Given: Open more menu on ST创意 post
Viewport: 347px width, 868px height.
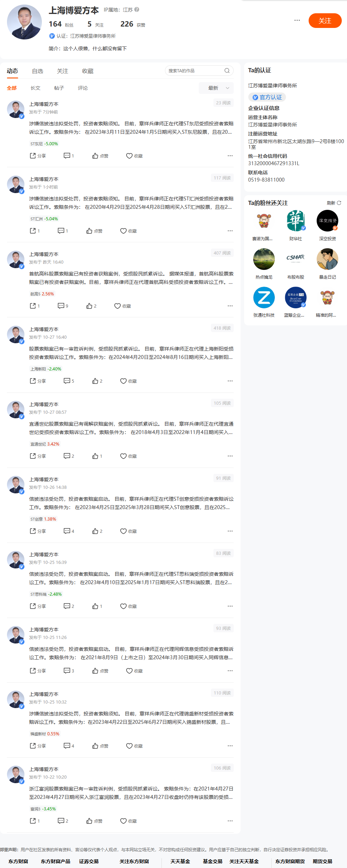Looking at the screenshot, I should [230, 531].
